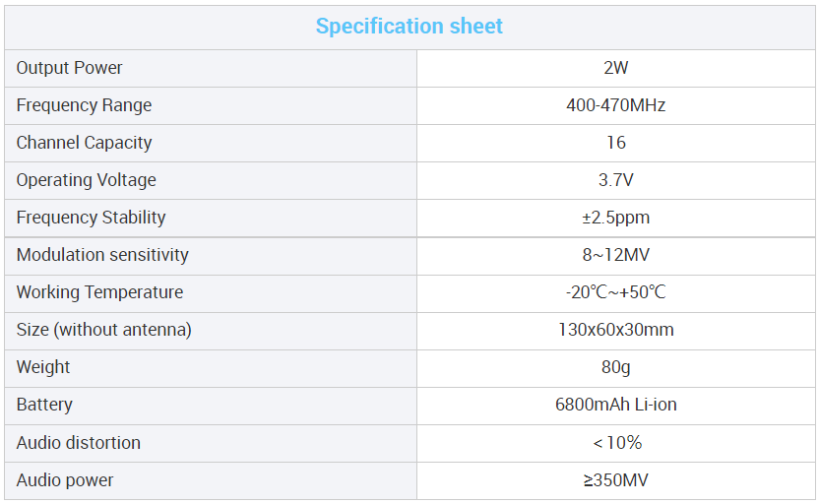Click the 130x60x30mm value
819x504 pixels.
[616, 330]
